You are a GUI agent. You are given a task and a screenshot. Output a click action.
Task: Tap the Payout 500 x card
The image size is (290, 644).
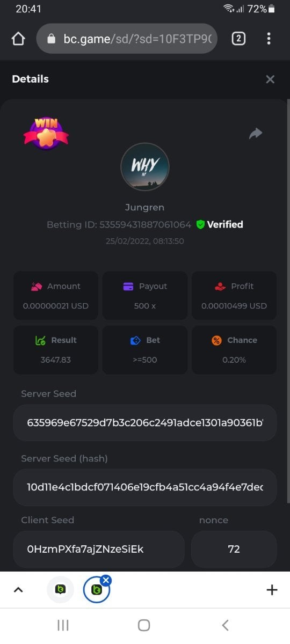tap(145, 296)
